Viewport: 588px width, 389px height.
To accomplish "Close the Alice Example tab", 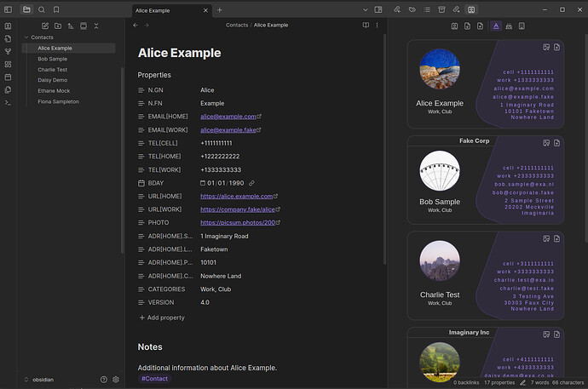I will [205, 10].
